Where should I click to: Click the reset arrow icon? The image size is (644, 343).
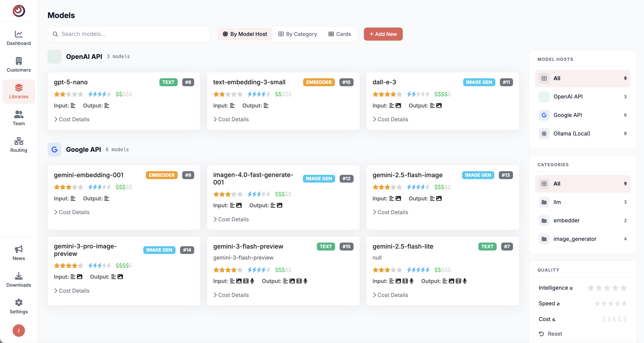coord(542,334)
